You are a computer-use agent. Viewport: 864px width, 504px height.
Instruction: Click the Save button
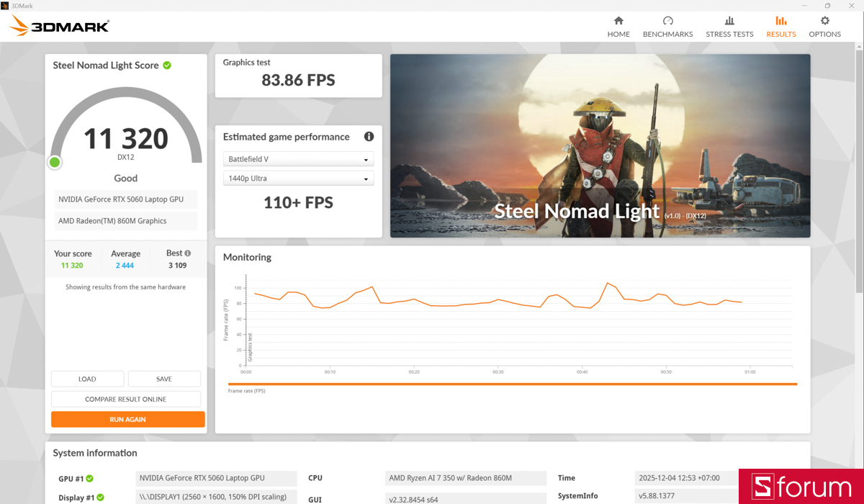tap(164, 378)
